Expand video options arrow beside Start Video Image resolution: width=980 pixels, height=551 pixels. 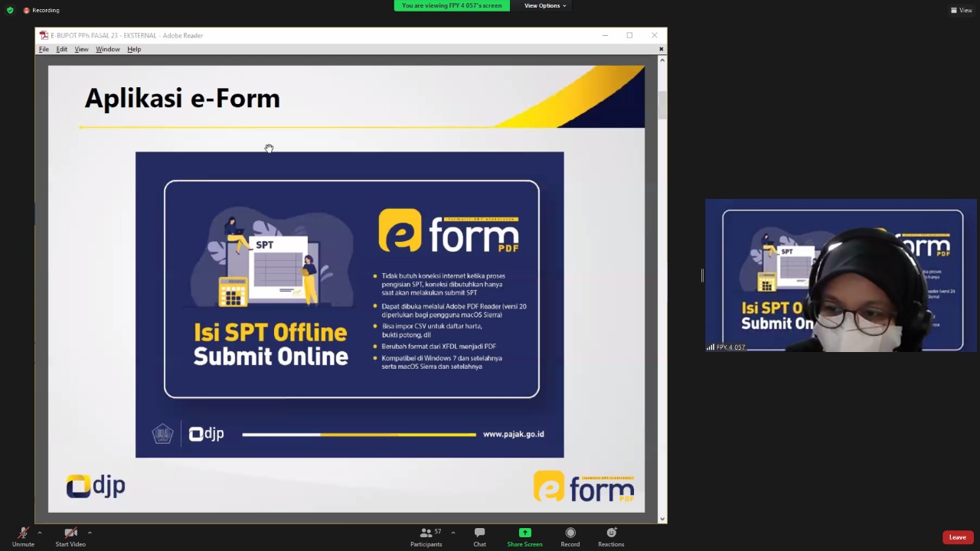(90, 533)
